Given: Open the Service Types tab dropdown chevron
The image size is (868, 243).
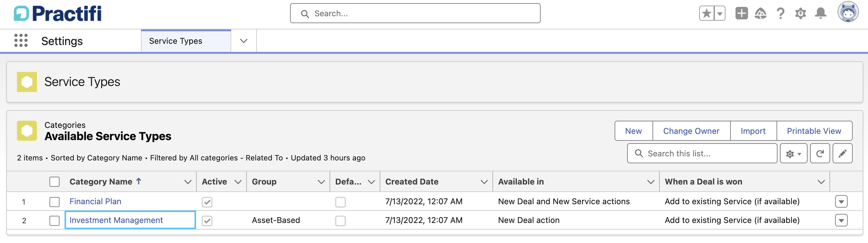Looking at the screenshot, I should pos(244,41).
